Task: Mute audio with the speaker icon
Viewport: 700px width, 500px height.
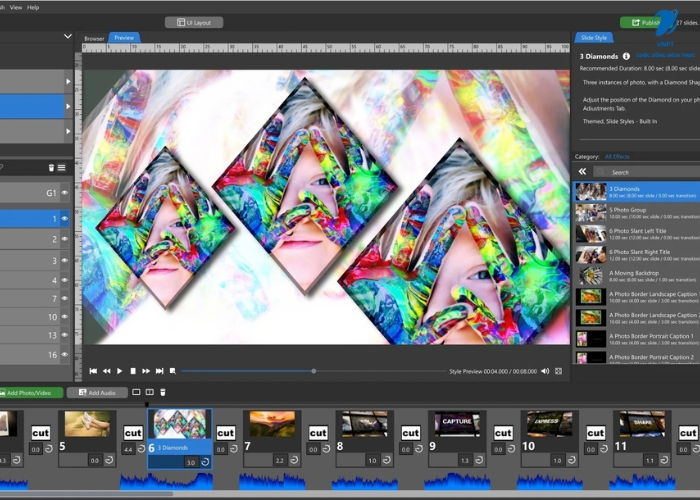Action: pos(545,371)
